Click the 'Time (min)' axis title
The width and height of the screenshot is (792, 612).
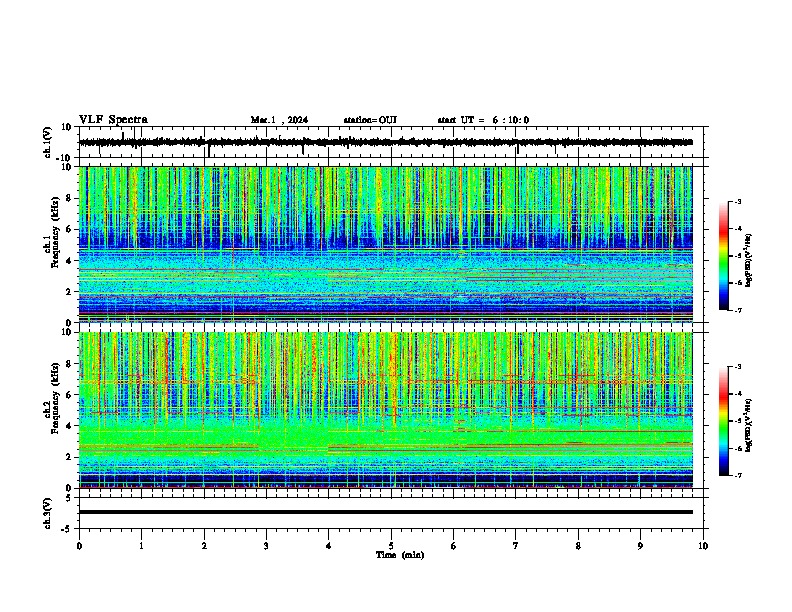(400, 555)
